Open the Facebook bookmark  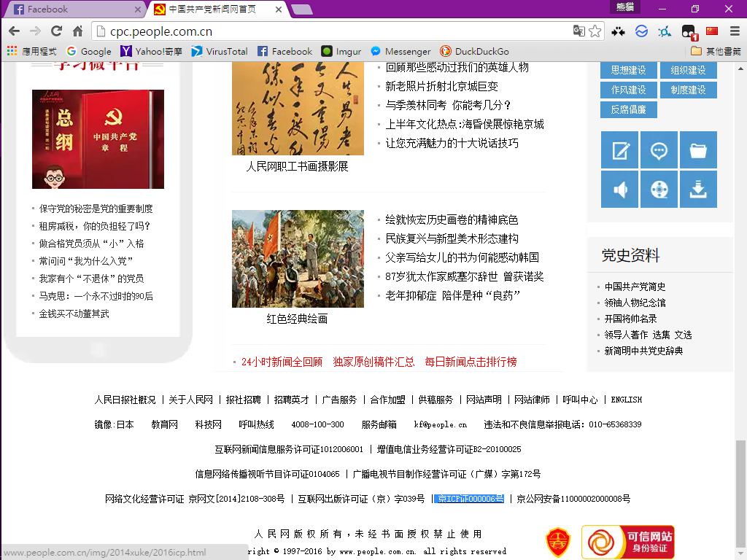(x=285, y=51)
